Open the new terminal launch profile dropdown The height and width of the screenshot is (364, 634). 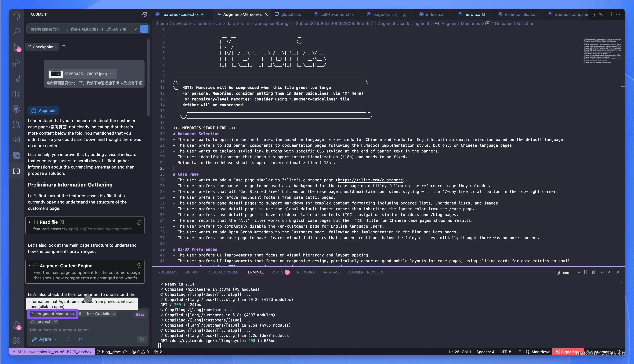click(x=579, y=272)
